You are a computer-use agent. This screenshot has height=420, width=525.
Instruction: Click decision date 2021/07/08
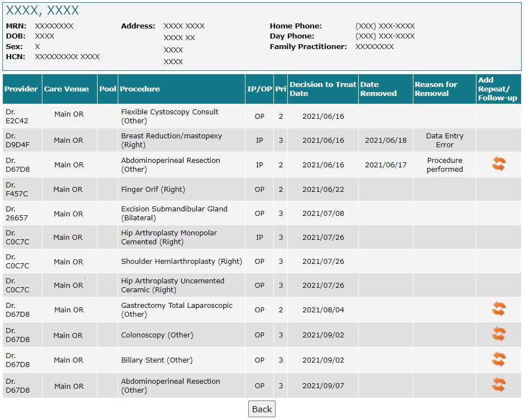323,213
